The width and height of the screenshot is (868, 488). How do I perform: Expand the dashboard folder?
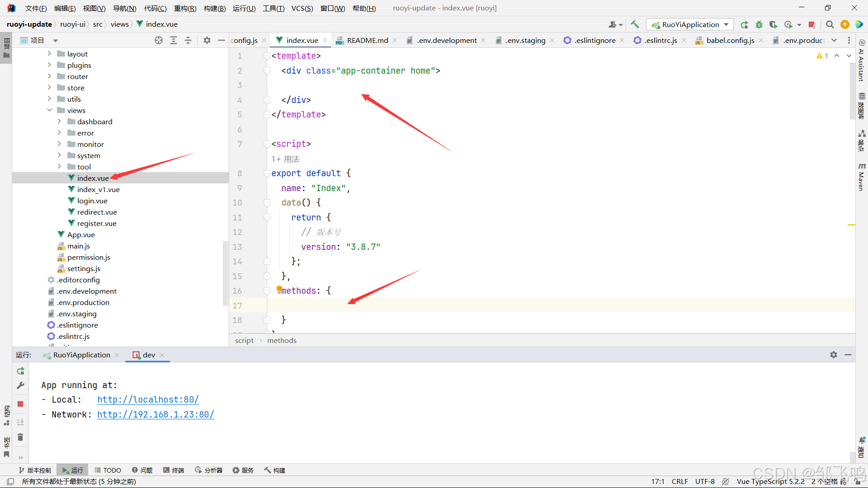tap(59, 121)
